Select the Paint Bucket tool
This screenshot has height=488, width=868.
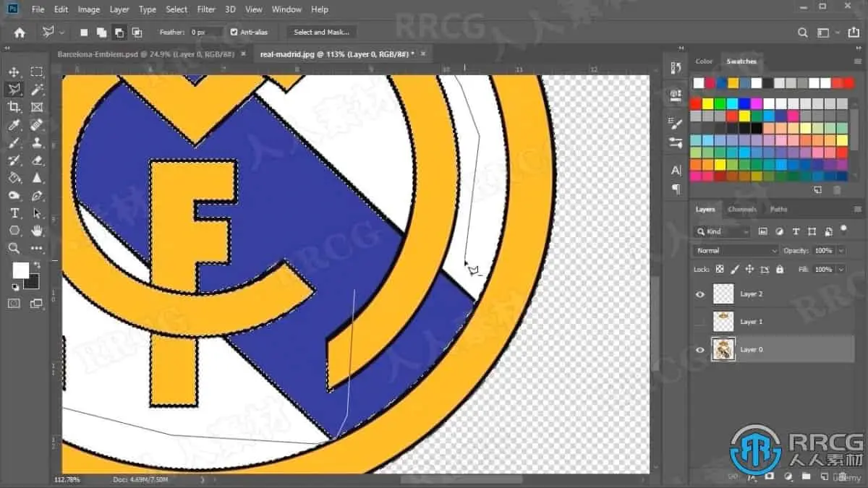14,178
